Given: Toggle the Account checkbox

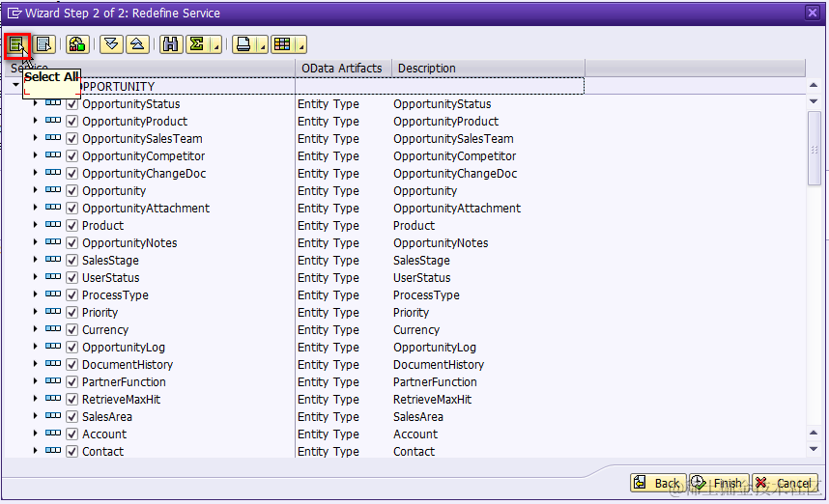Looking at the screenshot, I should coord(71,434).
